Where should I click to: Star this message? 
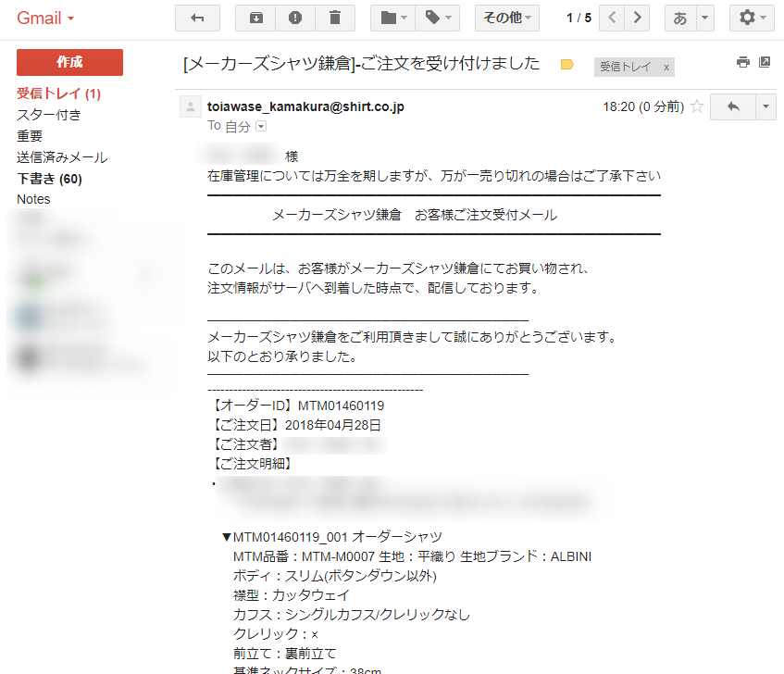(697, 106)
